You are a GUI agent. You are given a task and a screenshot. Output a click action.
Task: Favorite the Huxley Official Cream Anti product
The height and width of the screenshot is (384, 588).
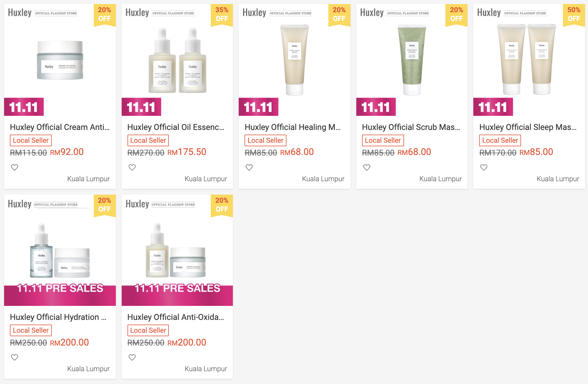[x=15, y=167]
